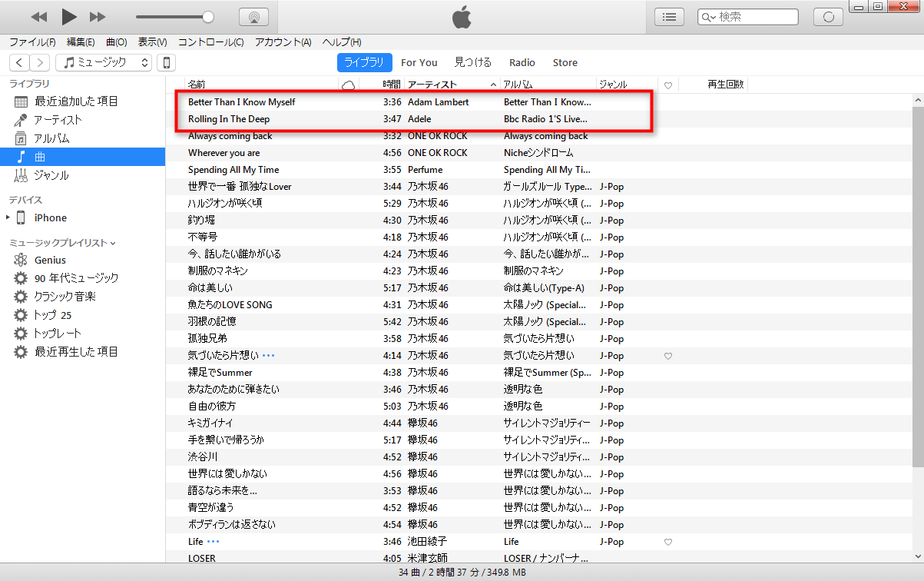Go back with the left arrow button

(x=19, y=63)
